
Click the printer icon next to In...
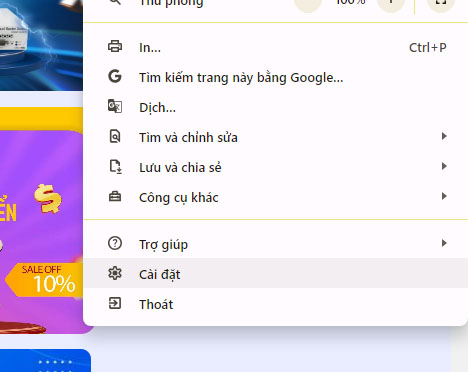coord(115,46)
